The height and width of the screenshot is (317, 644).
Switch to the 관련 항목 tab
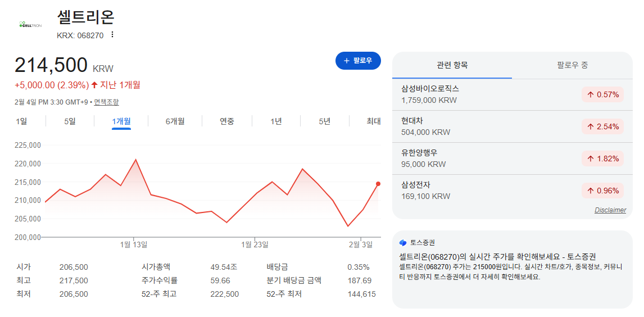452,65
